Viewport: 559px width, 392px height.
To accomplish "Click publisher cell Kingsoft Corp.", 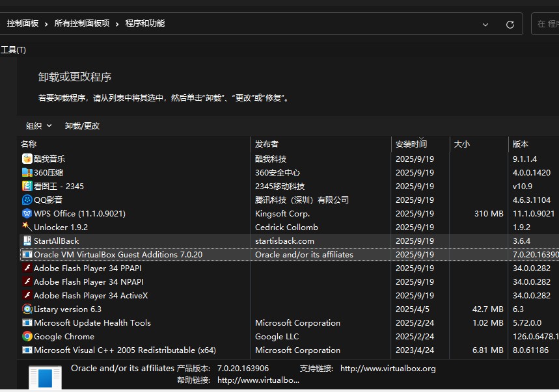I will click(x=282, y=214).
